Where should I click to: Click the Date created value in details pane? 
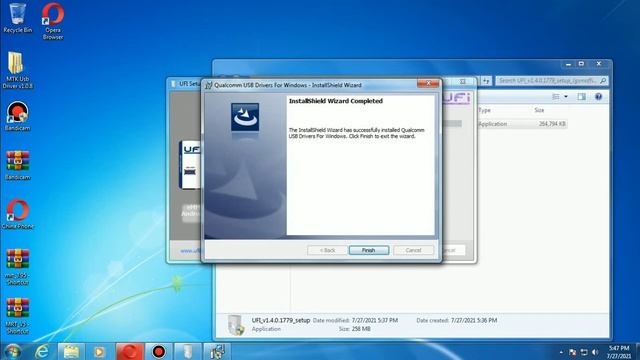474,320
